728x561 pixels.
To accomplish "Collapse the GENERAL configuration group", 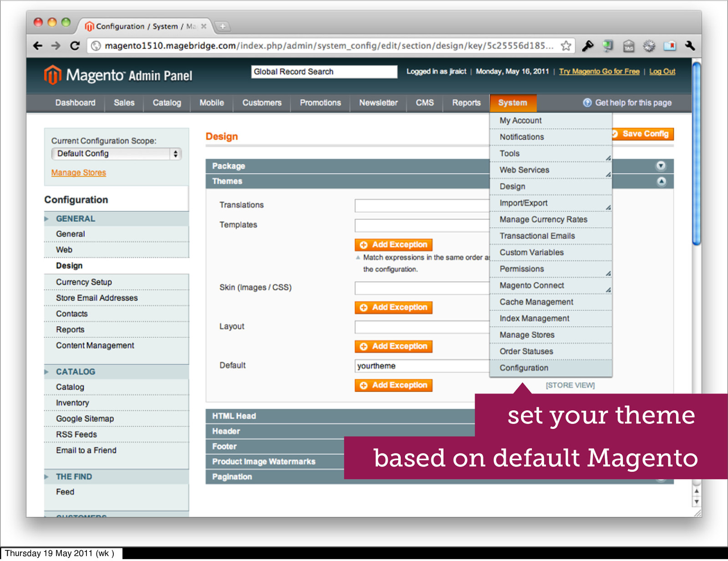I will (x=116, y=219).
